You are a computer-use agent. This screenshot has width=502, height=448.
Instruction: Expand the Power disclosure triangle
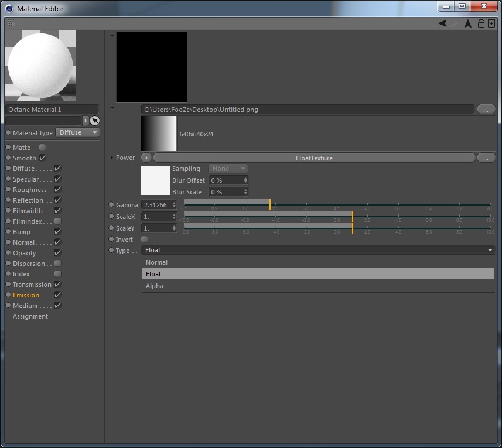[x=112, y=158]
